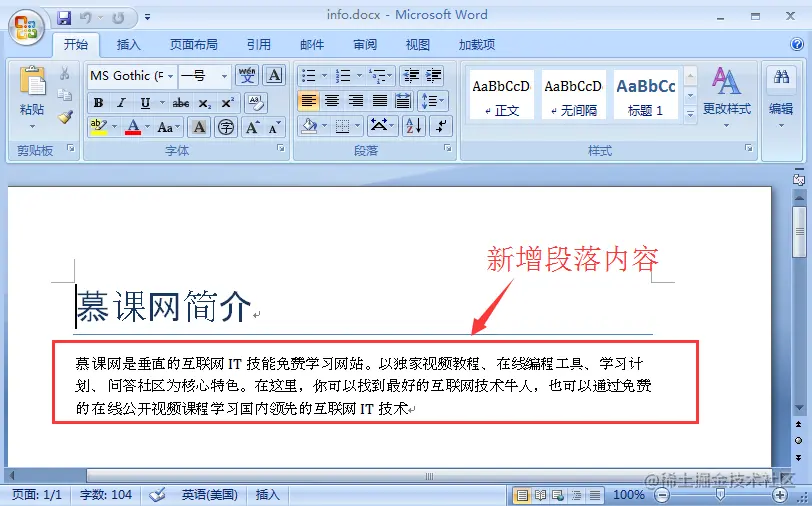Select the 标题 1 style

pyautogui.click(x=645, y=94)
